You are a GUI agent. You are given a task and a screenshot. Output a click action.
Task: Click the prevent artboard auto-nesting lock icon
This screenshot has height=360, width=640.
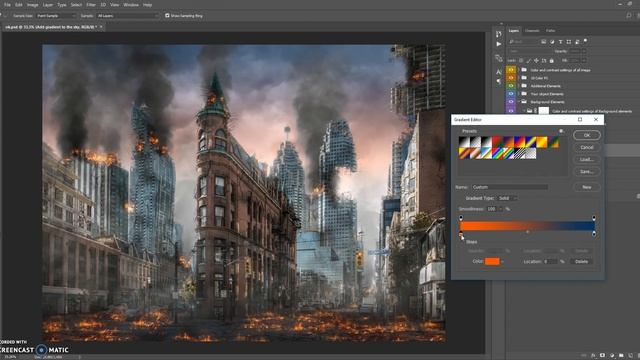tap(544, 60)
